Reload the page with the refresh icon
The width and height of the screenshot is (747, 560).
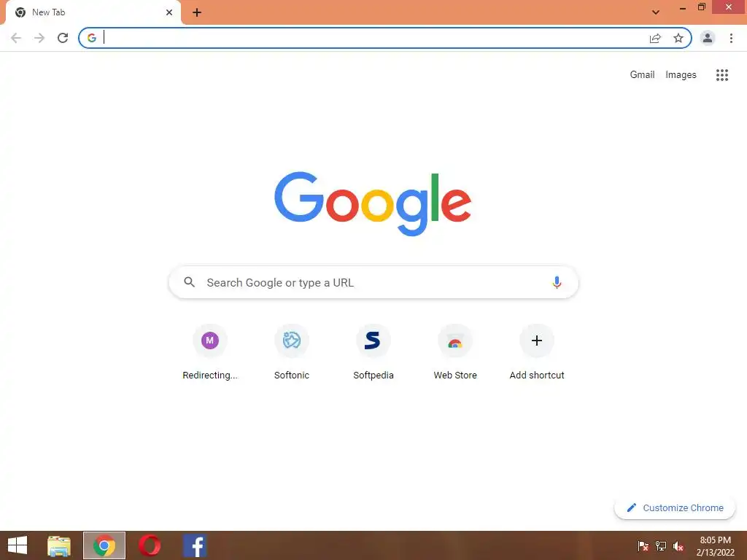click(x=63, y=38)
